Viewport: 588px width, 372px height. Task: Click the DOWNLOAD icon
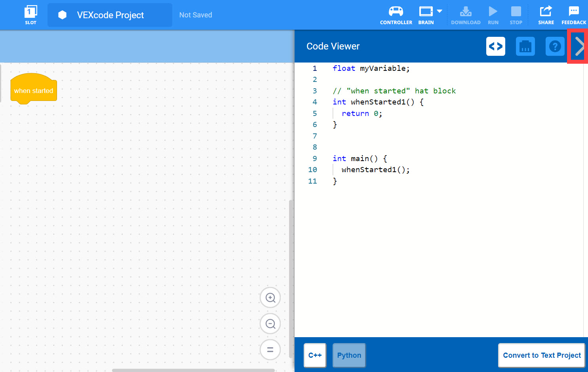coord(466,12)
